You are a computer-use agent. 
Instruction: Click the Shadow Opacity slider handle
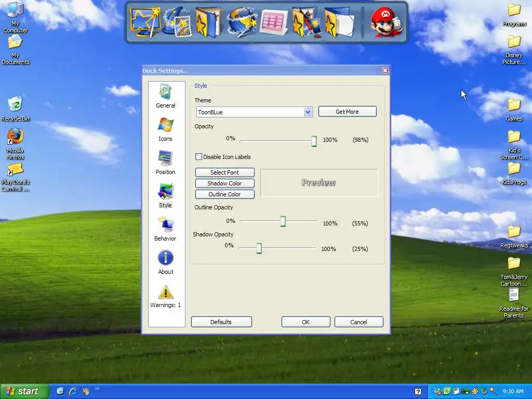(259, 248)
